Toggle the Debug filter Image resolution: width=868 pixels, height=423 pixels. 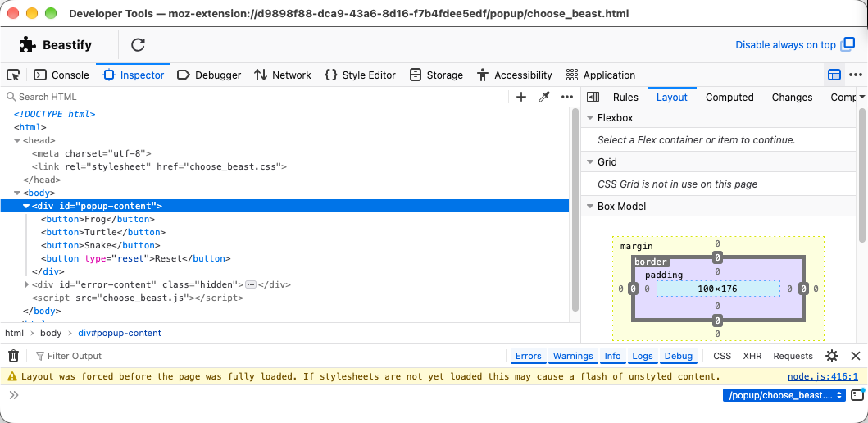coord(678,356)
